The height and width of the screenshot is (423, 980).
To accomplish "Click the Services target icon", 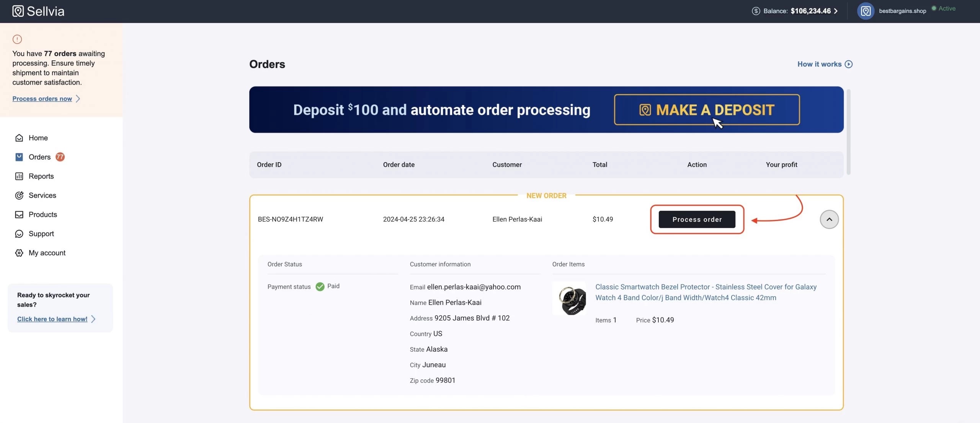I will point(19,195).
